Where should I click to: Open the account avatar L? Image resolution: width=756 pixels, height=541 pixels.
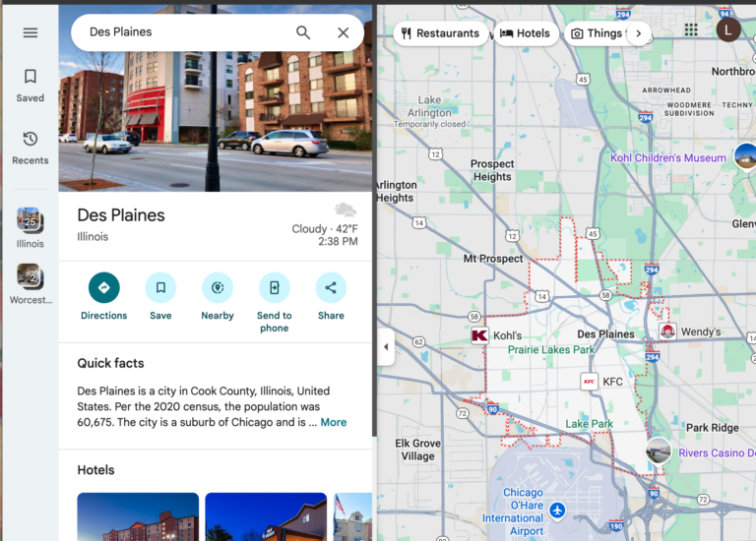728,30
